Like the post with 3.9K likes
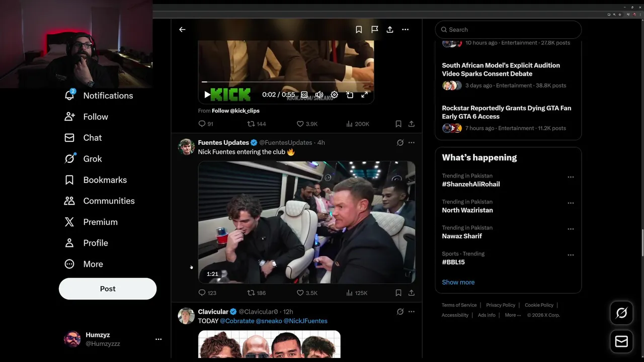This screenshot has width=644, height=362. 307,124
